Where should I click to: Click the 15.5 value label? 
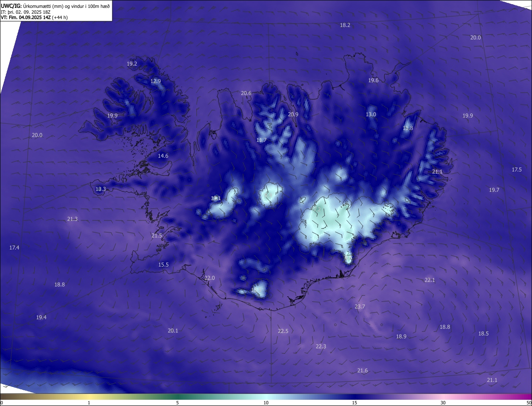163,264
